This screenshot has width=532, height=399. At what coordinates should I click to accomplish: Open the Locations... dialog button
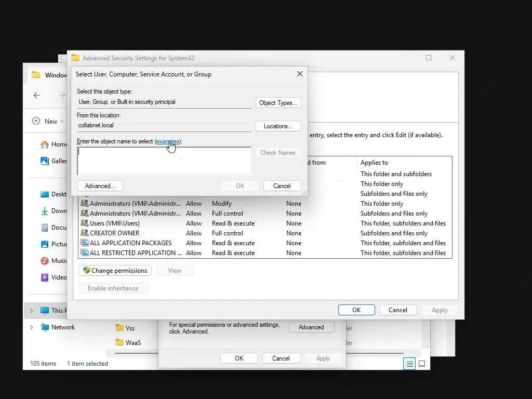pos(278,126)
